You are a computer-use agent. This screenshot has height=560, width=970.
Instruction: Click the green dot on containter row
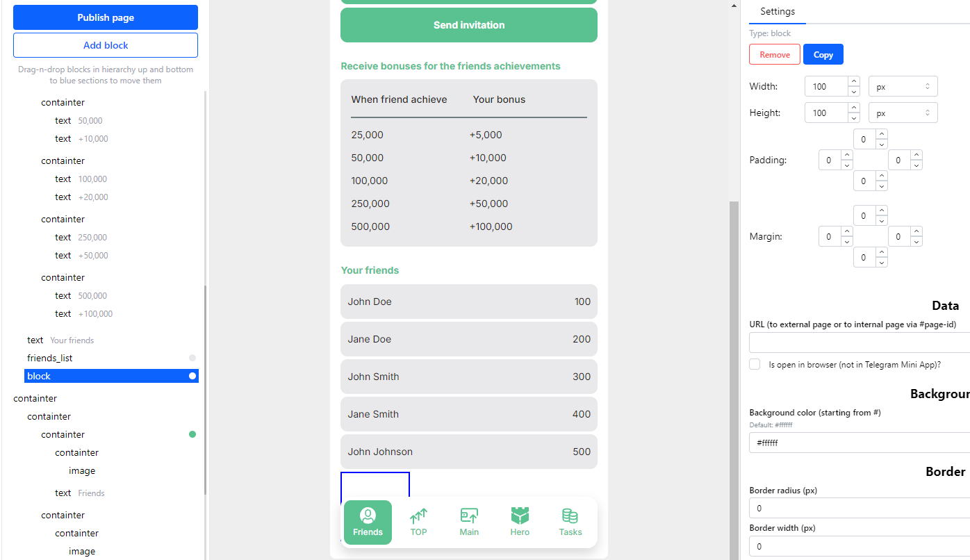(x=192, y=434)
